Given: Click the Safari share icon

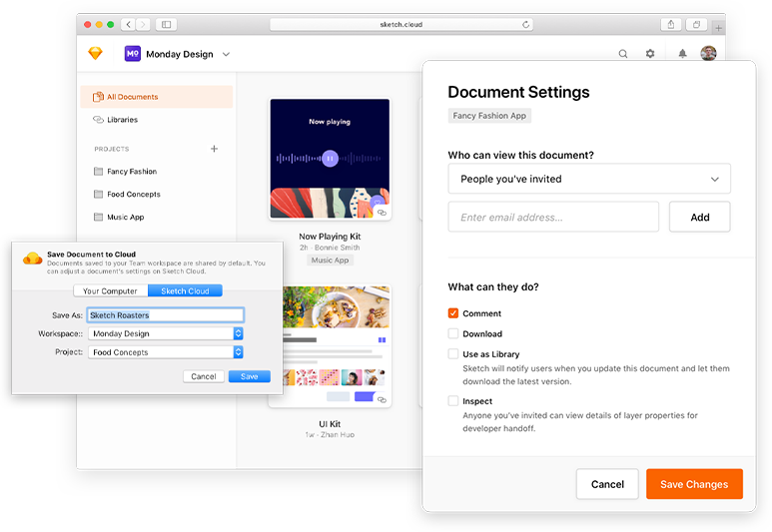Looking at the screenshot, I should click(x=671, y=24).
